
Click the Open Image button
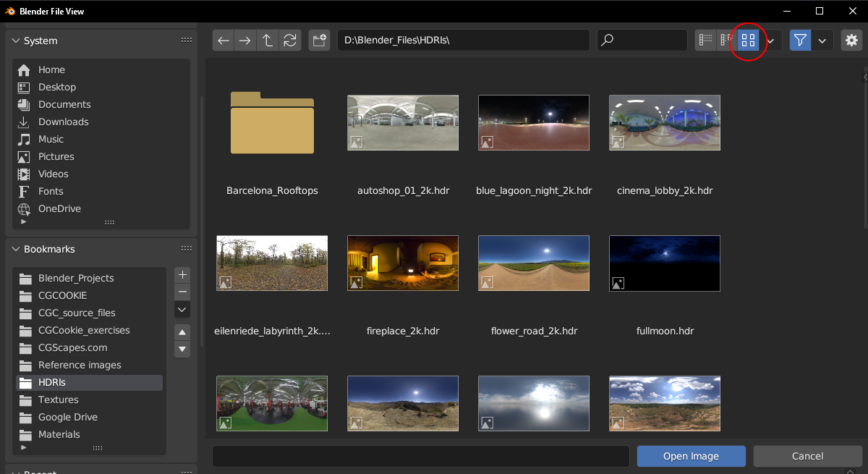point(691,456)
